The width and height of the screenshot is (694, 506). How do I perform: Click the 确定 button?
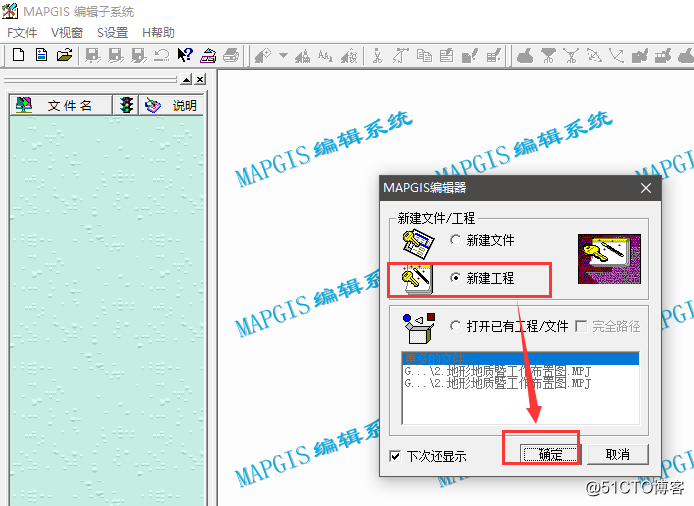click(550, 454)
